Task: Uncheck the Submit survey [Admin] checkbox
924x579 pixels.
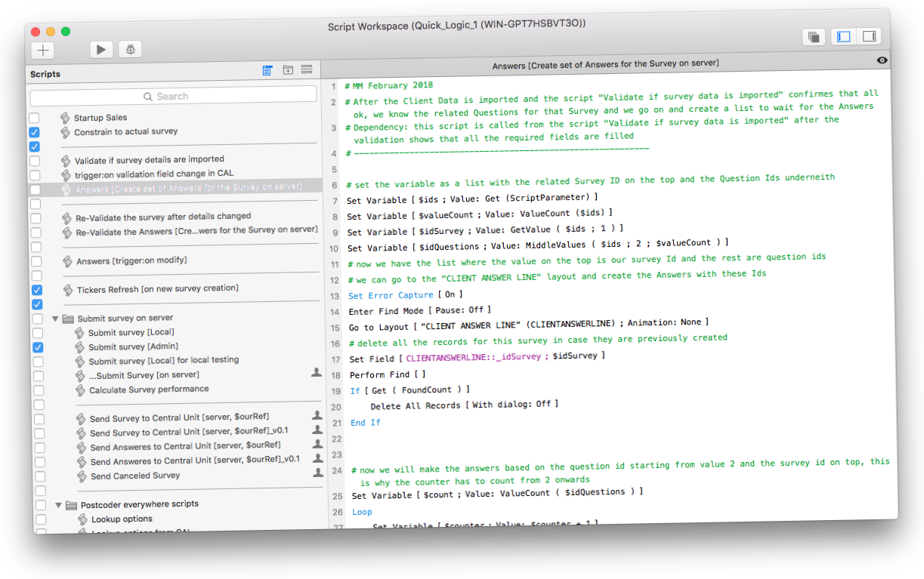Action: click(x=37, y=348)
